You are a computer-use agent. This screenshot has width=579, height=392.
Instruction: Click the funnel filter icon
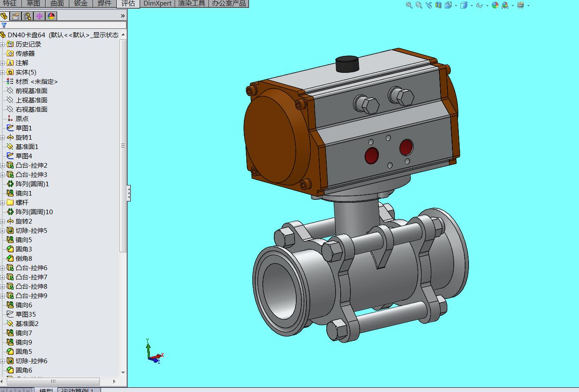pyautogui.click(x=4, y=25)
